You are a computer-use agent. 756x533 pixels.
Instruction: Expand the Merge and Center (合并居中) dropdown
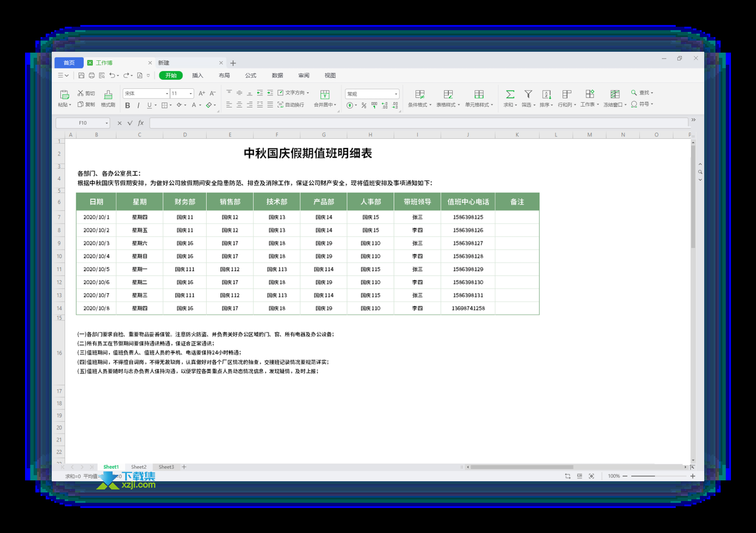[335, 105]
